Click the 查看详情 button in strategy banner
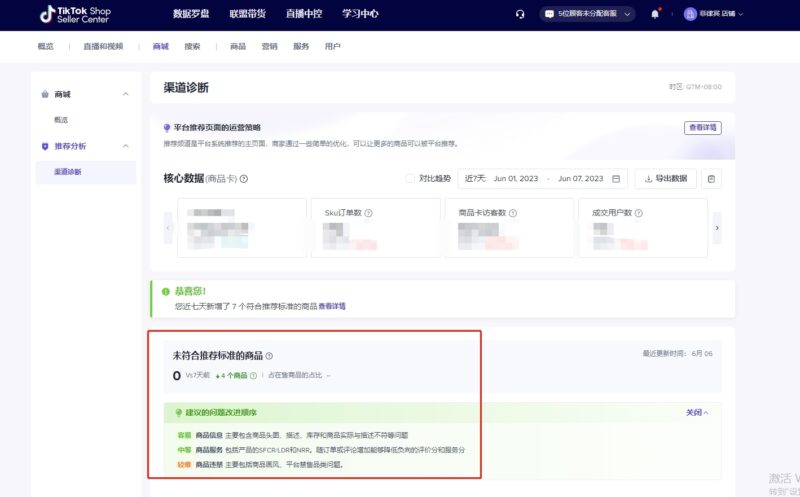This screenshot has height=497, width=800. [x=703, y=128]
